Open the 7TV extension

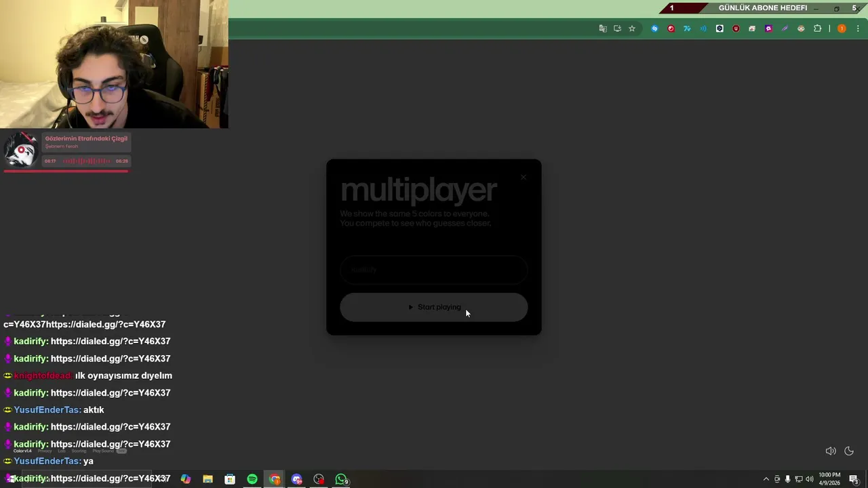pyautogui.click(x=687, y=28)
